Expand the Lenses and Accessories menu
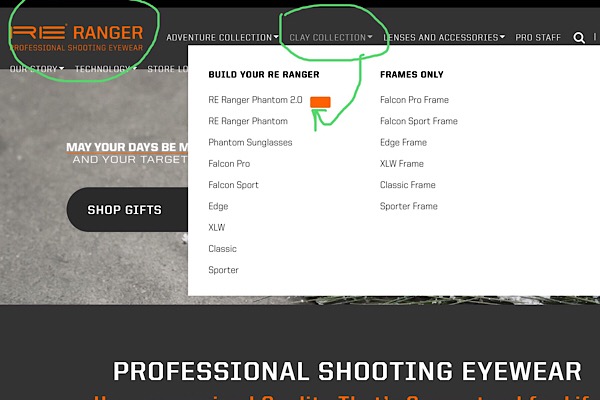The width and height of the screenshot is (600, 400). click(x=444, y=38)
